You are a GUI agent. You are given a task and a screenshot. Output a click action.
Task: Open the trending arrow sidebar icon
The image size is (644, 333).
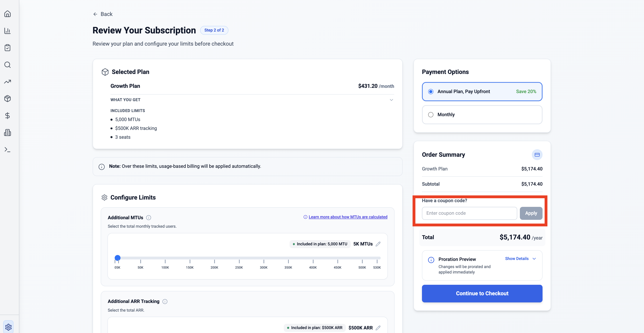[8, 82]
